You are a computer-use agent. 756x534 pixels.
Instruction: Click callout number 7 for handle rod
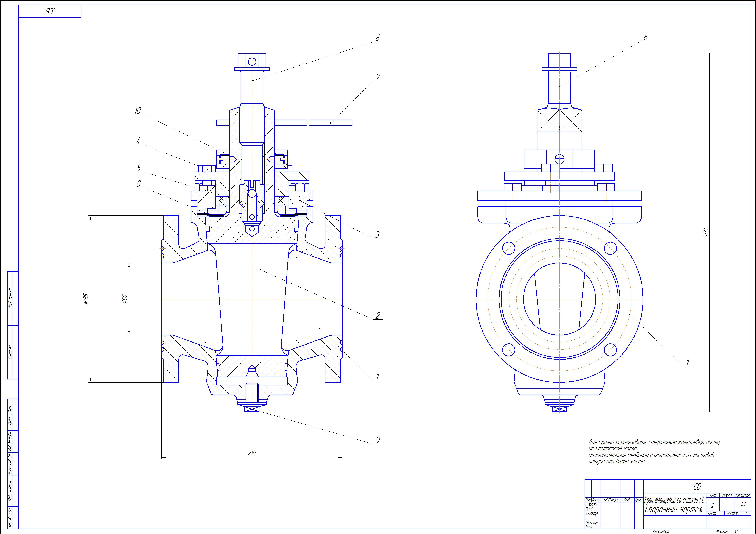coord(378,77)
